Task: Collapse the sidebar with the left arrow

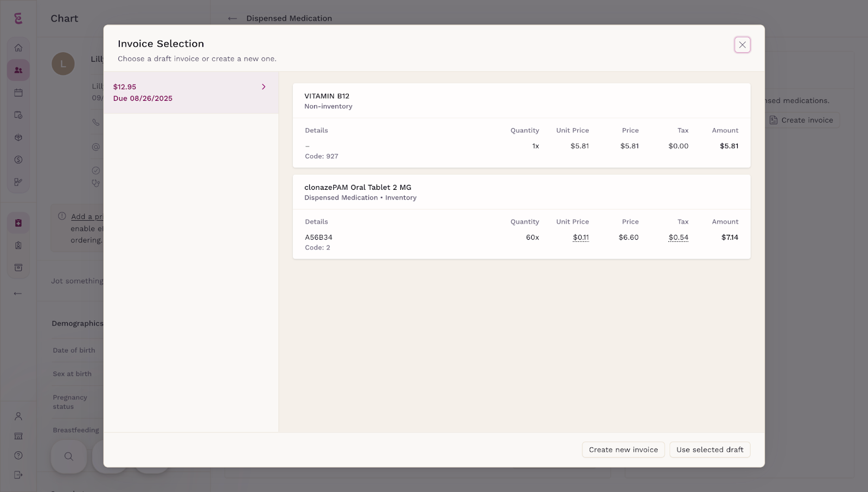Action: pyautogui.click(x=18, y=293)
